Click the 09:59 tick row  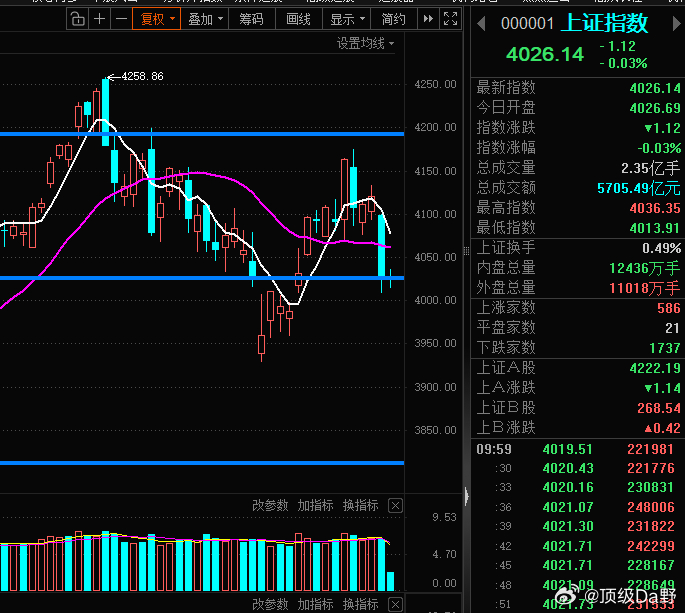(578, 449)
